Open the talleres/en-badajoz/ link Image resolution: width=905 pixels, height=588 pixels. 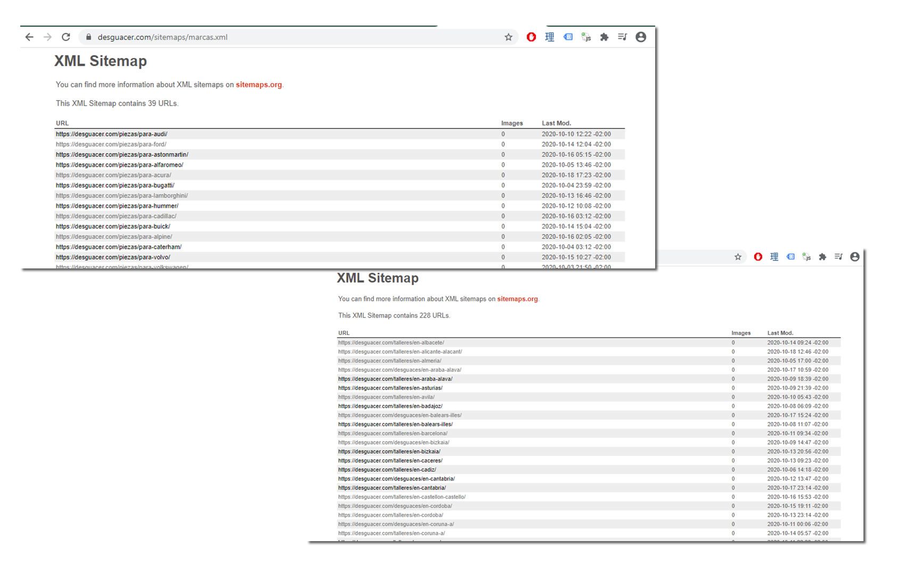pyautogui.click(x=390, y=406)
